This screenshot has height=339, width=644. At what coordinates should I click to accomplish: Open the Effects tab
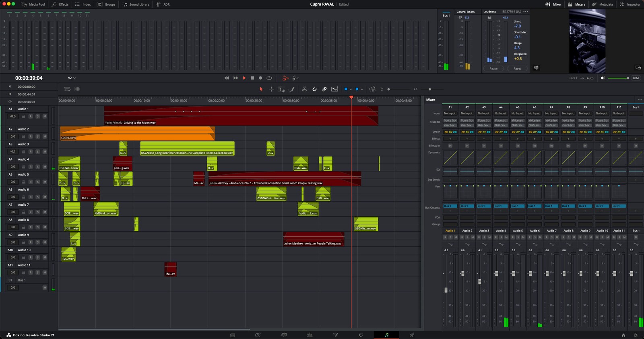[60, 4]
